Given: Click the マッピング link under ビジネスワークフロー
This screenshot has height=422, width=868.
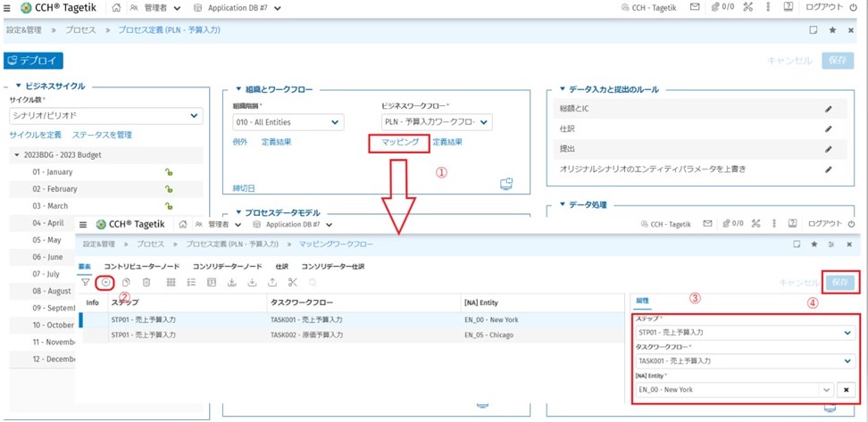Looking at the screenshot, I should pos(400,142).
